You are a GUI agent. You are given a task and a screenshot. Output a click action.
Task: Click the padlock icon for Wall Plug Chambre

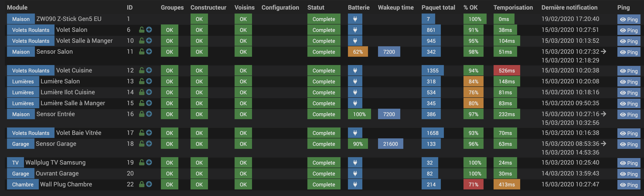pos(141,184)
